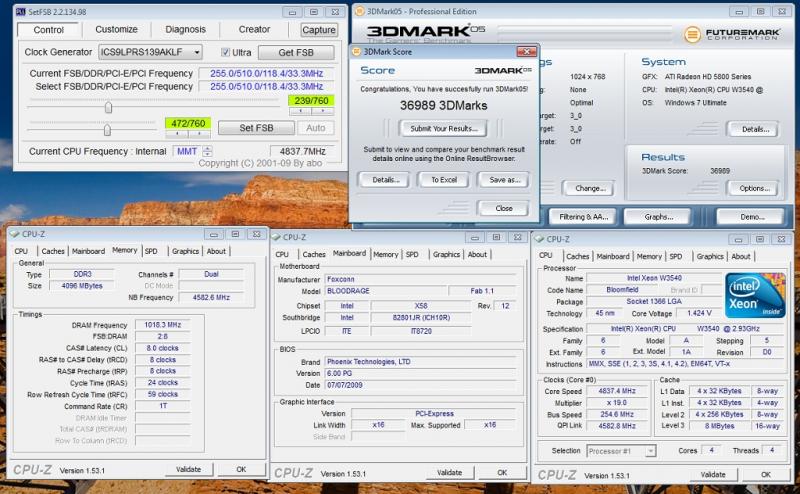Click the Save as button
Image resolution: width=800 pixels, height=494 pixels.
[x=504, y=180]
